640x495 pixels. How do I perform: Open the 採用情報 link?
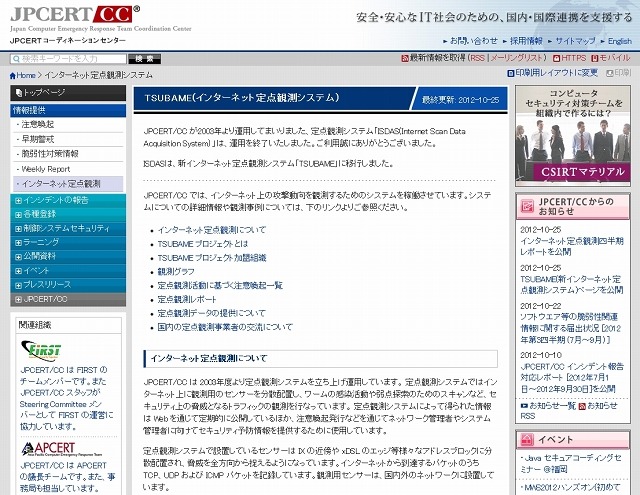[x=526, y=41]
